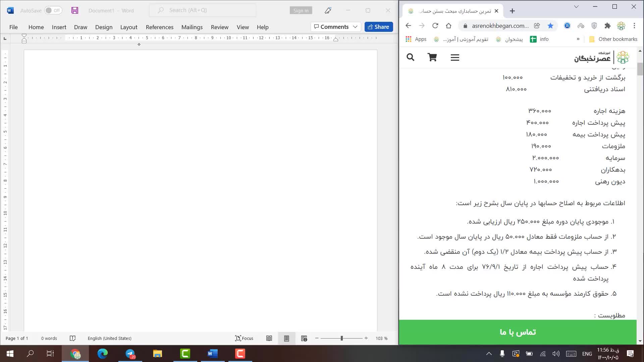Open the site search magnifier icon
Image resolution: width=644 pixels, height=362 pixels.
coord(410,57)
